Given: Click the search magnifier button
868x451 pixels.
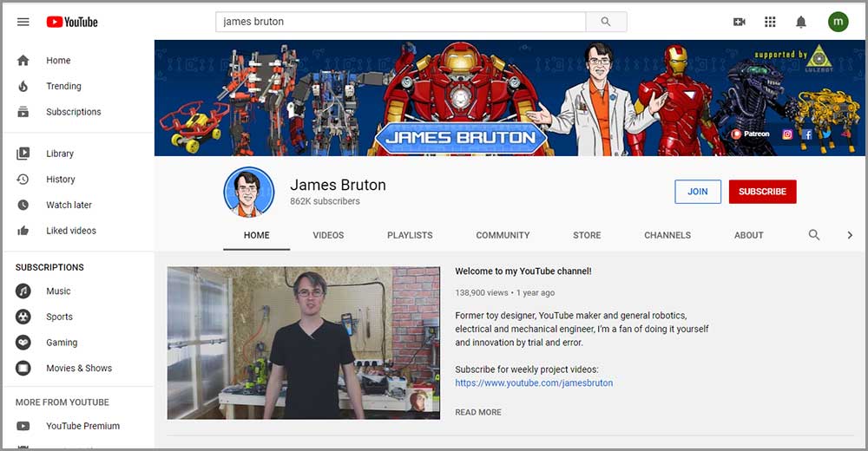Looking at the screenshot, I should [606, 22].
